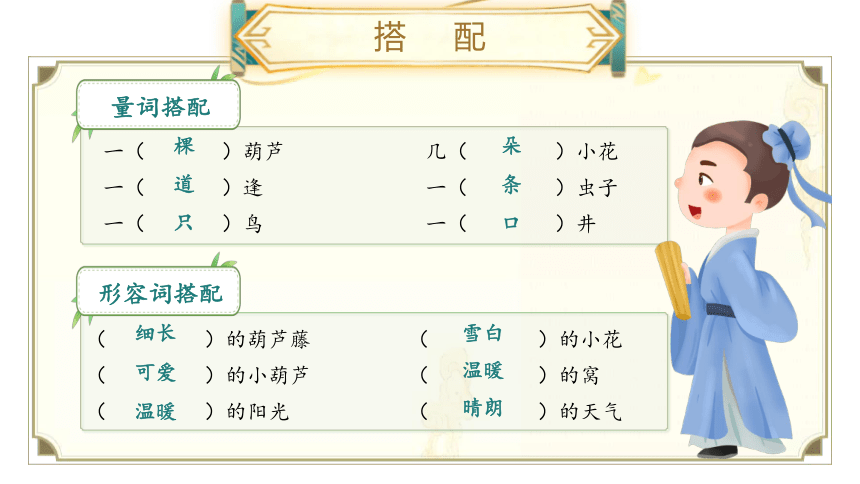Click the 搭配 title banner
This screenshot has width=860, height=484.
pyautogui.click(x=428, y=37)
